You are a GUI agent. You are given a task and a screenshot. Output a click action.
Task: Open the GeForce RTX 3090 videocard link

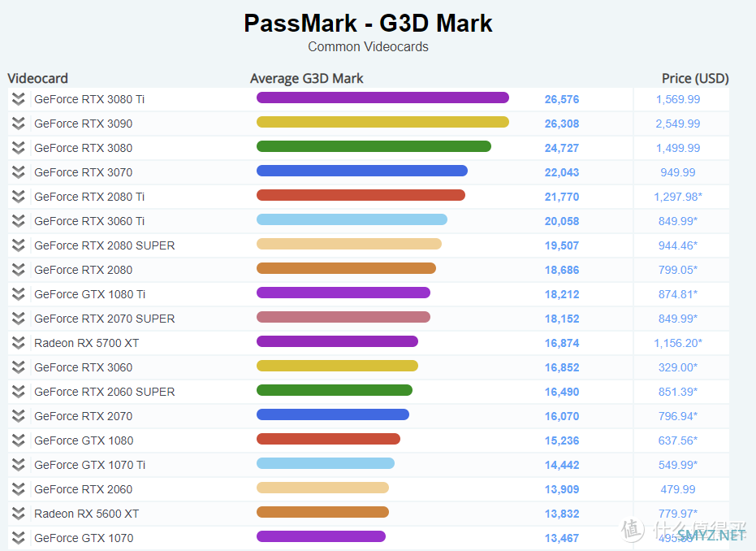click(x=84, y=124)
